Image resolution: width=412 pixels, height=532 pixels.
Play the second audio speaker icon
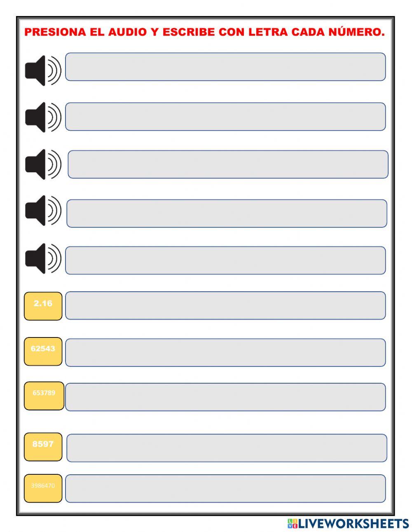point(43,117)
